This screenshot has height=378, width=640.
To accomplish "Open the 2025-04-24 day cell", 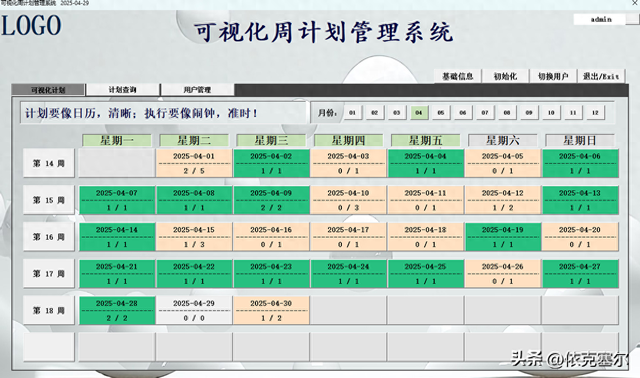I will [348, 273].
